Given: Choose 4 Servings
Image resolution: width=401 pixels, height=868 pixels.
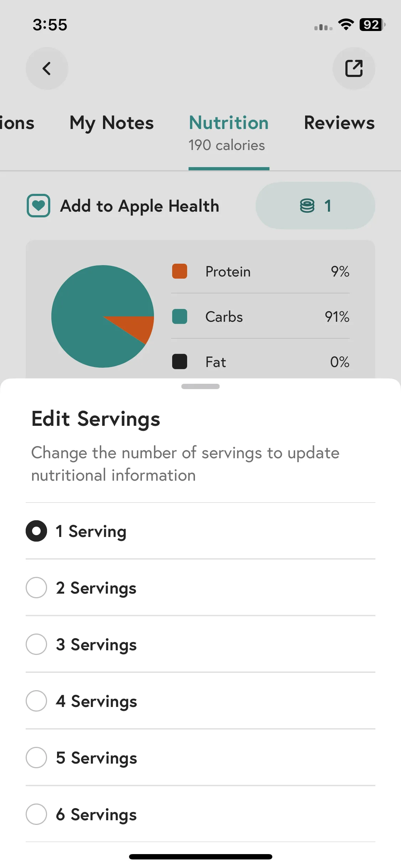Looking at the screenshot, I should point(200,701).
